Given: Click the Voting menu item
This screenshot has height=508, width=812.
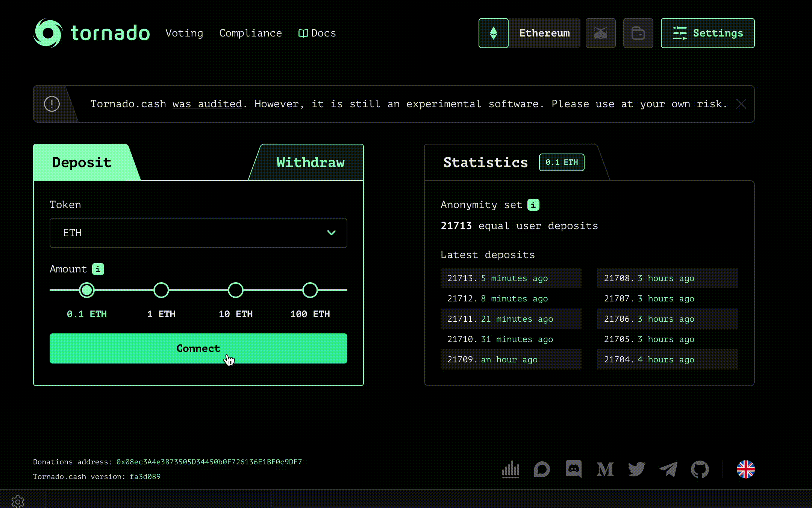Looking at the screenshot, I should click(x=184, y=33).
